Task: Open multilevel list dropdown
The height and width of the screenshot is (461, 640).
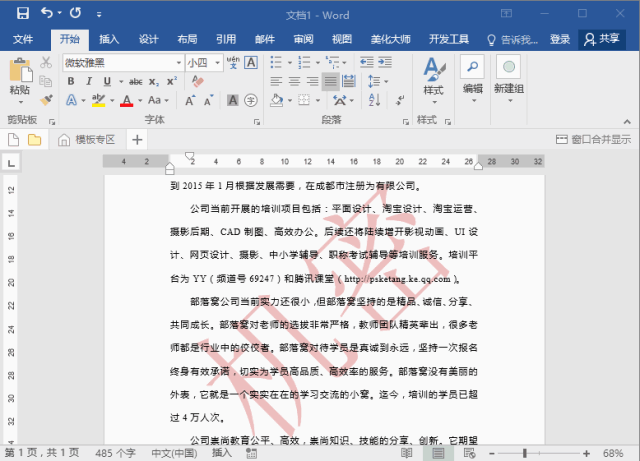Action: 344,63
